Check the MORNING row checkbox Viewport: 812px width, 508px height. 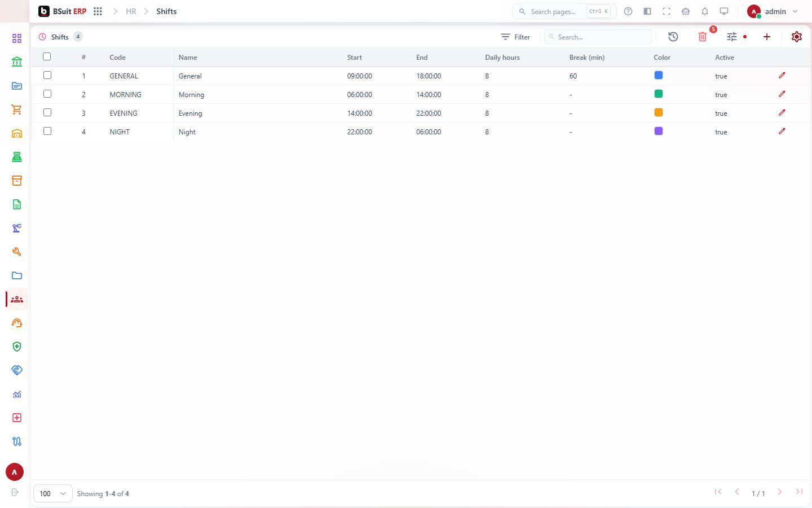[x=47, y=94]
